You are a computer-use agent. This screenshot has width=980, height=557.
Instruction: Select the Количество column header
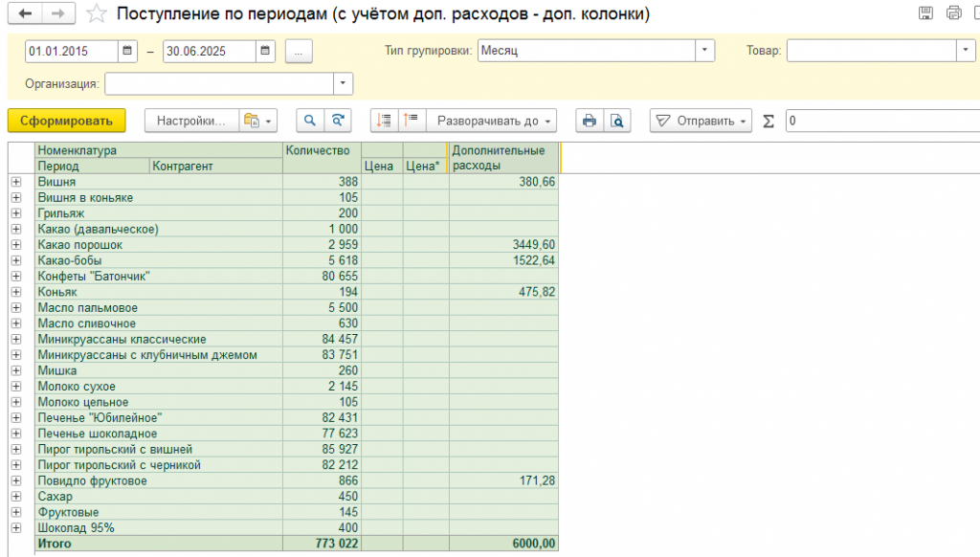(x=322, y=158)
